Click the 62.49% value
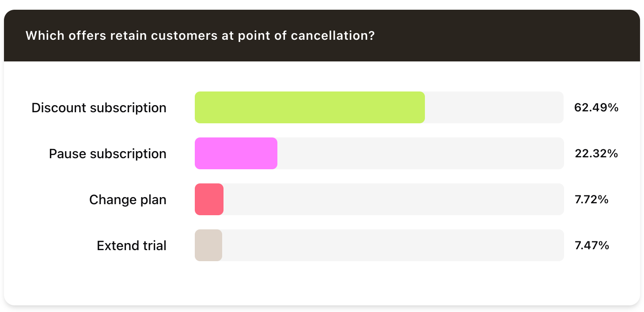The image size is (644, 312). (x=596, y=107)
